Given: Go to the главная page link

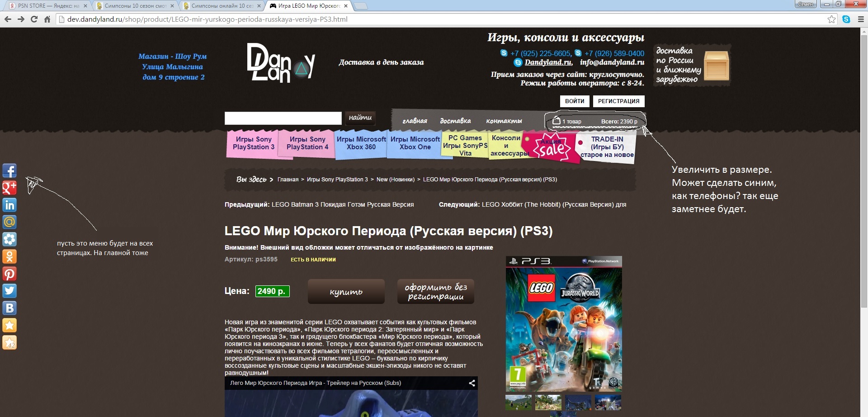Looking at the screenshot, I should pos(415,121).
